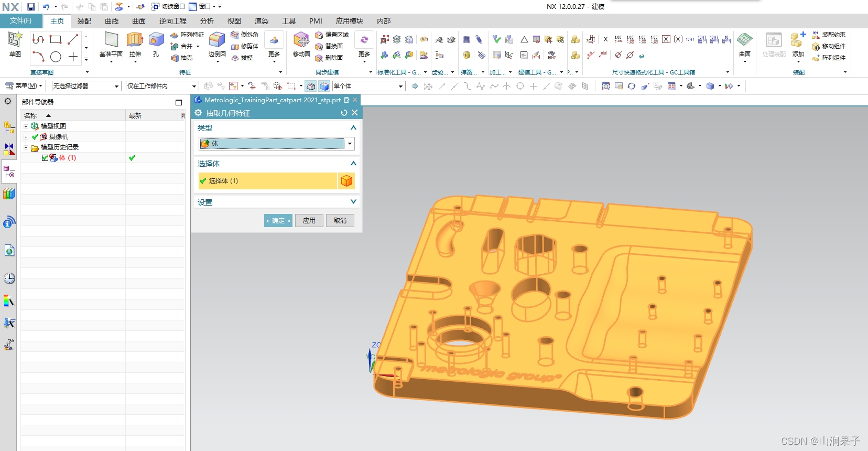Expand the 模型视图 tree node
868x451 pixels.
(26, 126)
